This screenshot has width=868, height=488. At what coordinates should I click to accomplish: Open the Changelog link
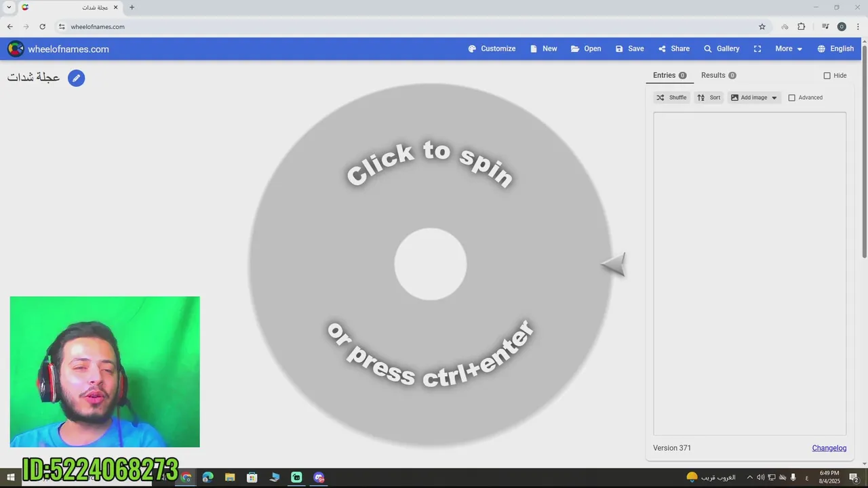coord(829,448)
